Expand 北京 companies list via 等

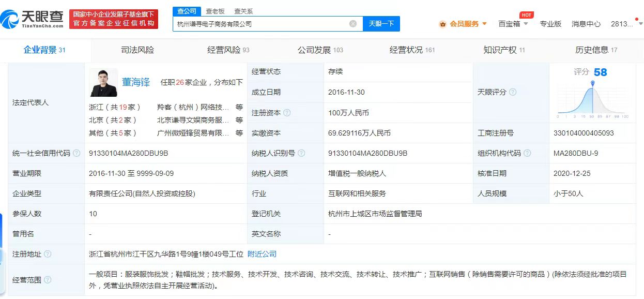click(239, 120)
